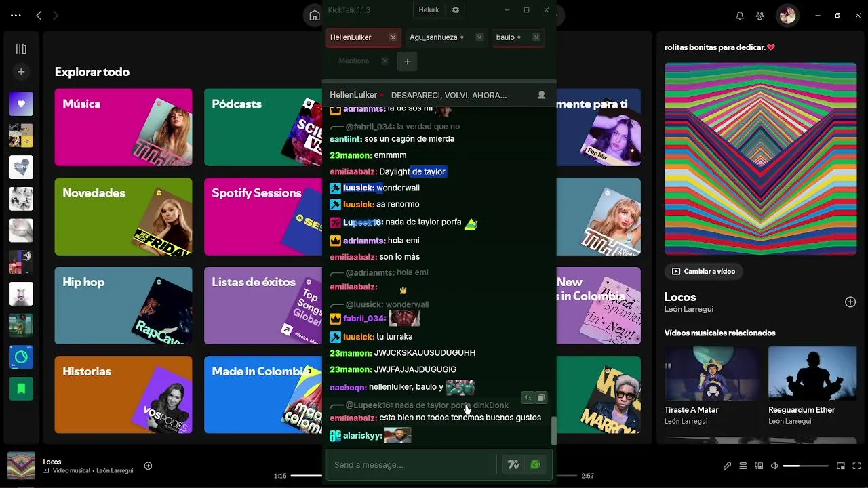The width and height of the screenshot is (868, 488).
Task: Click the emote image in fabrii_034's message
Action: pyautogui.click(x=404, y=318)
